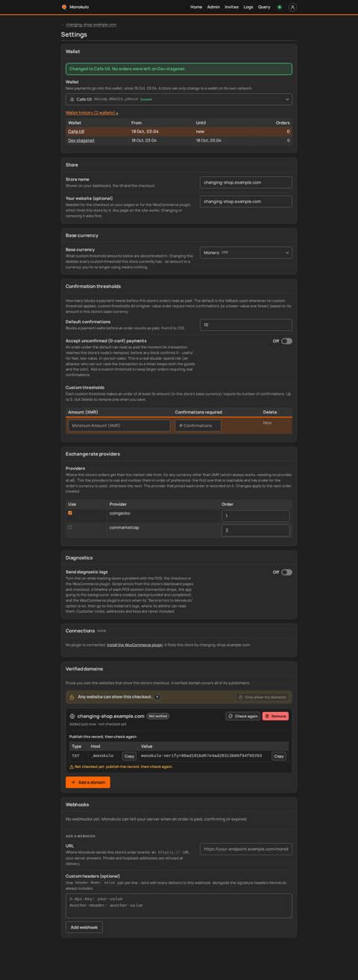
Task: Click the coingecko provider name
Action: [x=119, y=513]
